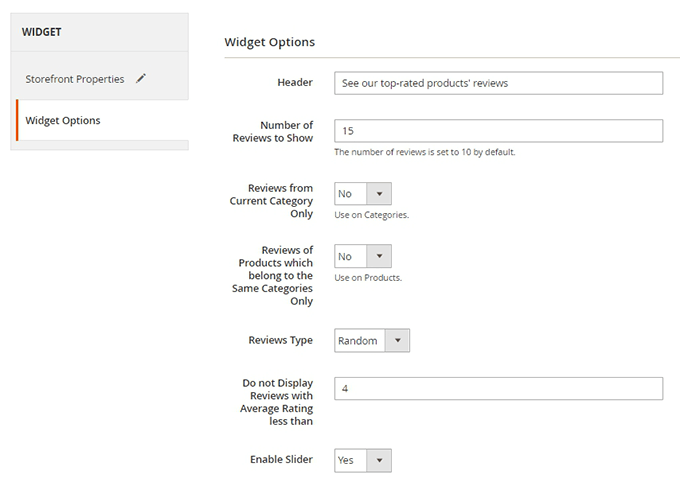Click the arrow on the Same Categories dropdown
This screenshot has width=680, height=490.
click(379, 256)
